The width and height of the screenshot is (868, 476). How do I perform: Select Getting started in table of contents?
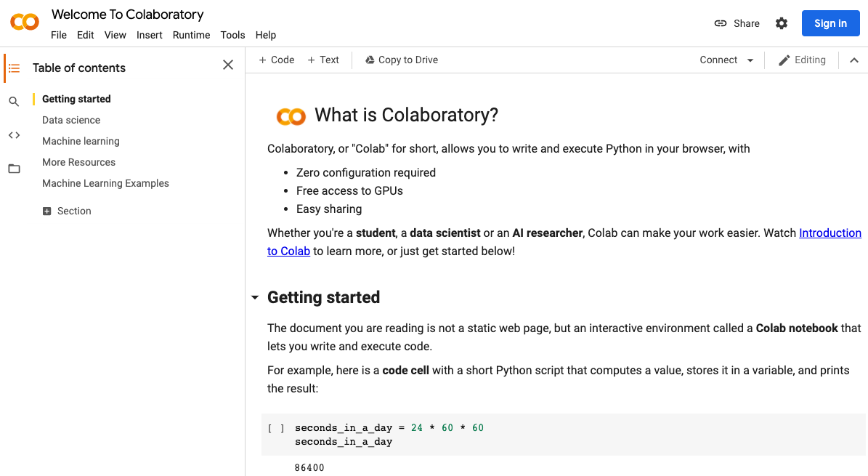(x=76, y=99)
